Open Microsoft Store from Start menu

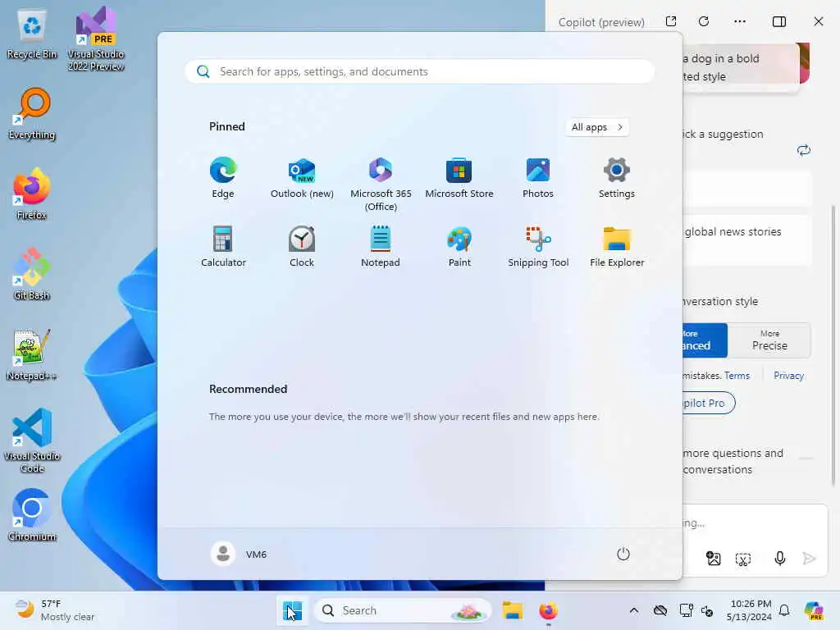pyautogui.click(x=459, y=178)
